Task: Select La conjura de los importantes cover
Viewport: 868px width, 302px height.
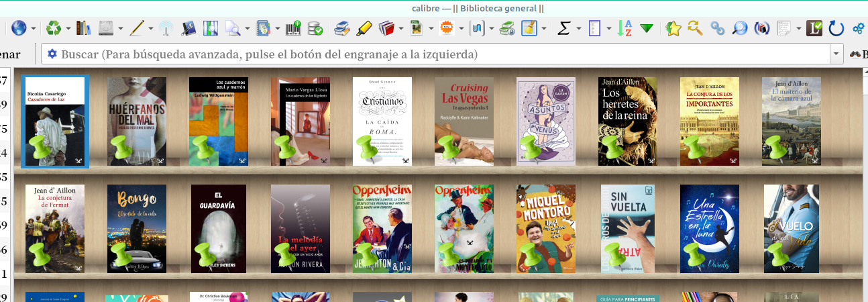Action: point(710,121)
